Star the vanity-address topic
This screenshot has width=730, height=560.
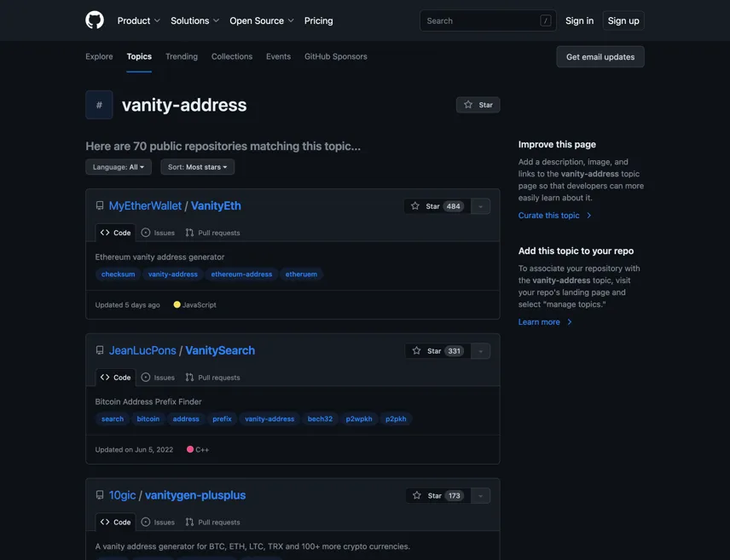[x=478, y=105]
